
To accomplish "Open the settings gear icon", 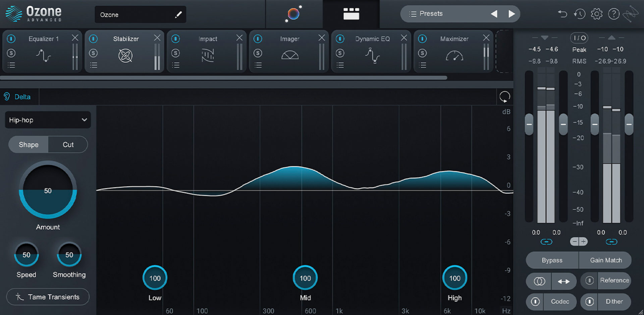I will [x=597, y=14].
